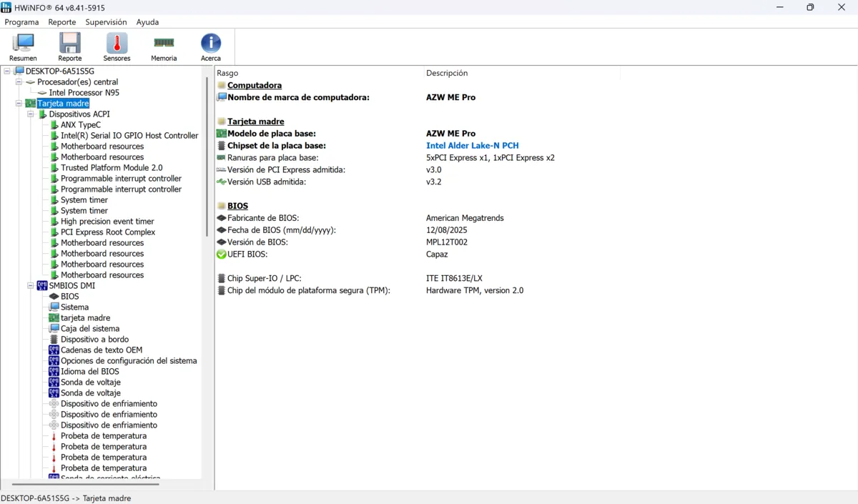The width and height of the screenshot is (858, 504).
Task: Collapse the Procesador(es) central node
Action: tap(19, 82)
